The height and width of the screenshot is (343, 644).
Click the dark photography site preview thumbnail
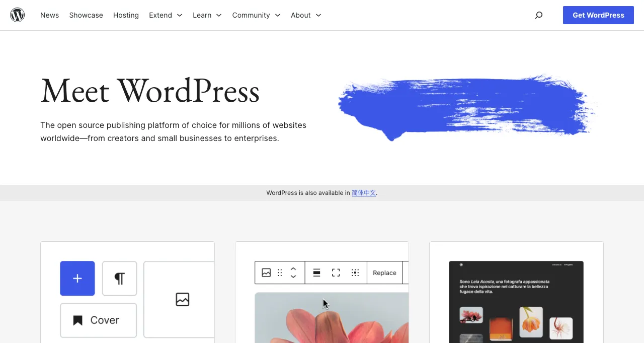(516, 302)
